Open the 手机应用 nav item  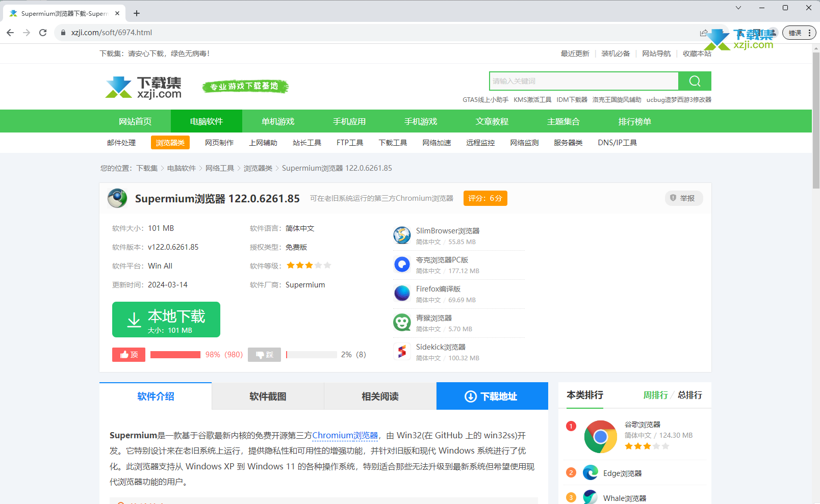[x=349, y=121]
